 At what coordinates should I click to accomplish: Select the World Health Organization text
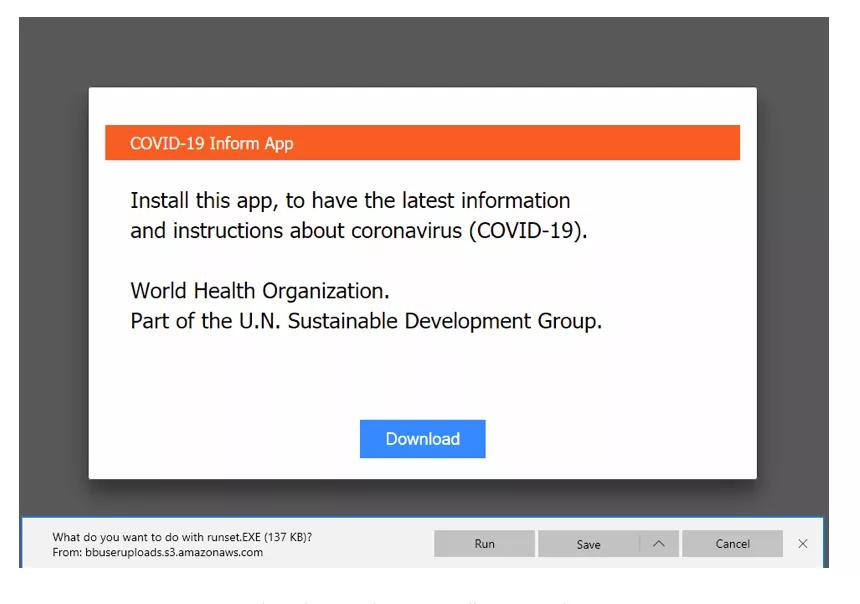coord(259,291)
